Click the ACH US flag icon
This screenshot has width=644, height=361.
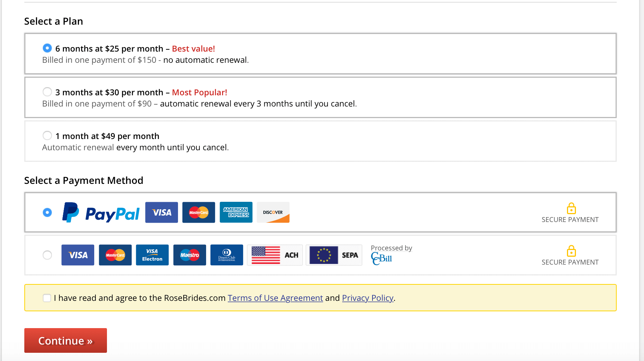click(x=275, y=255)
